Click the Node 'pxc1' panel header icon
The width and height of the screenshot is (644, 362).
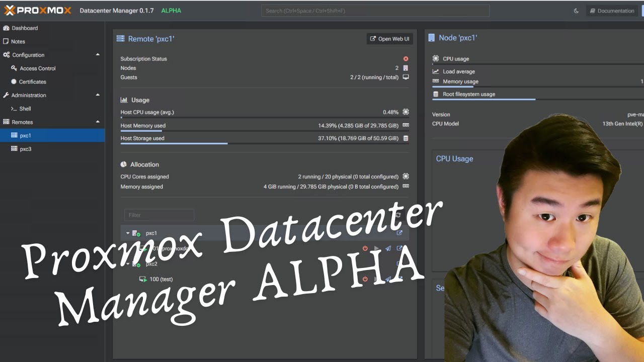click(432, 38)
